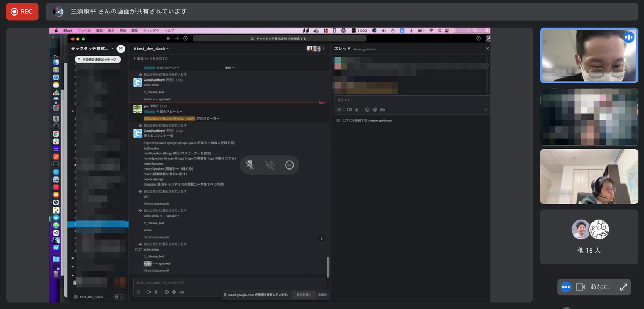Click the listSpeaker command text
Image resolution: width=644 pixels, height=309 pixels.
point(151,148)
